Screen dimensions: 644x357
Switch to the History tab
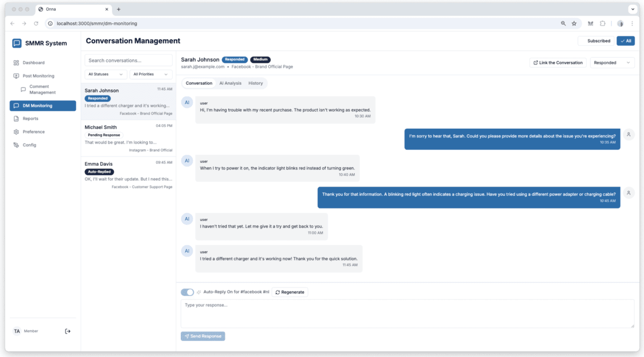[x=255, y=83]
